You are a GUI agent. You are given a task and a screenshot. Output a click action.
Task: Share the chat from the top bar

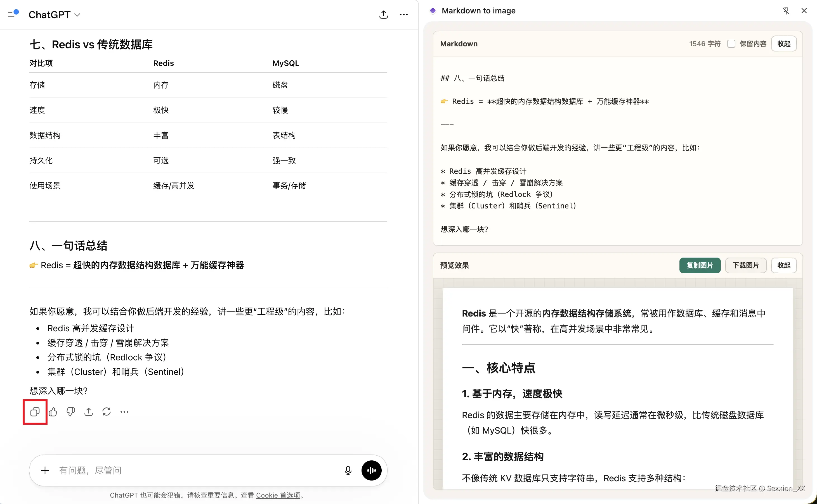384,15
